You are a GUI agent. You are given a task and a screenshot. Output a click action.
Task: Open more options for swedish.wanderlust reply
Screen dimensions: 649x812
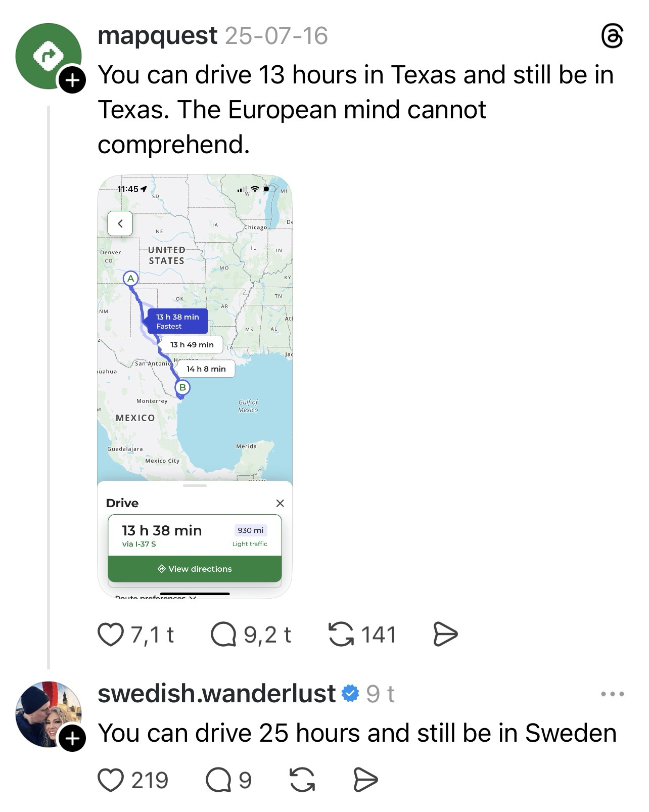[613, 694]
